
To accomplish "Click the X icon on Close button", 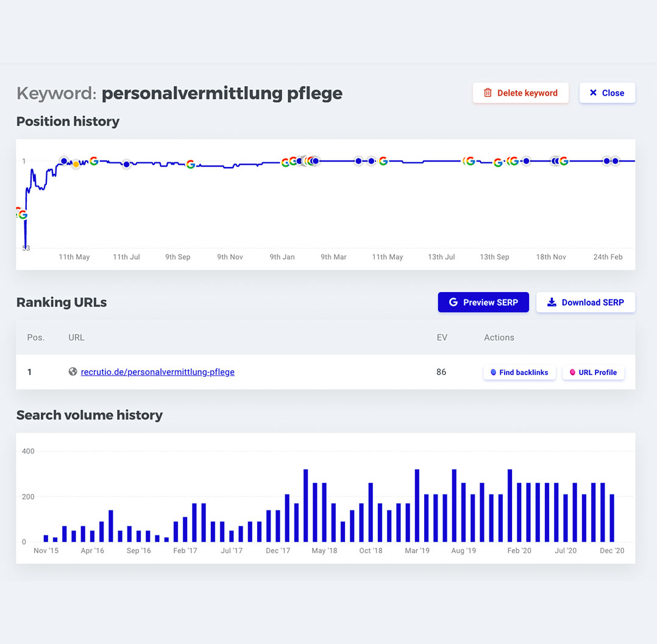I will coord(593,93).
